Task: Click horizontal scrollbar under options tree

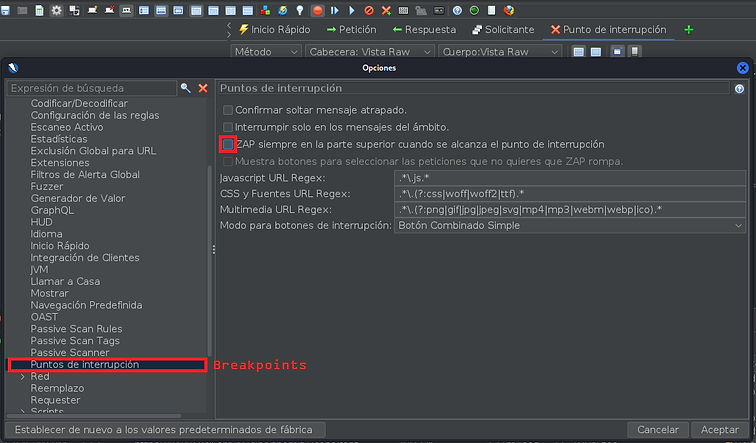Action: click(x=94, y=416)
